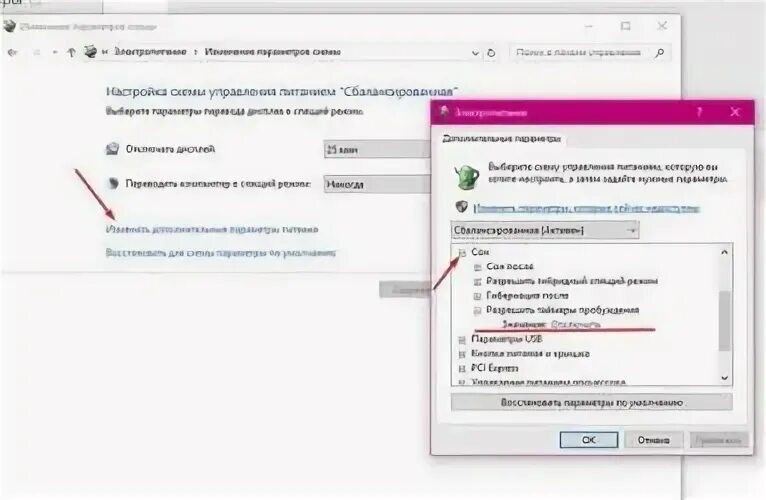766x500 pixels.
Task: Open the address bar history dropdown chevron
Action: tap(475, 53)
